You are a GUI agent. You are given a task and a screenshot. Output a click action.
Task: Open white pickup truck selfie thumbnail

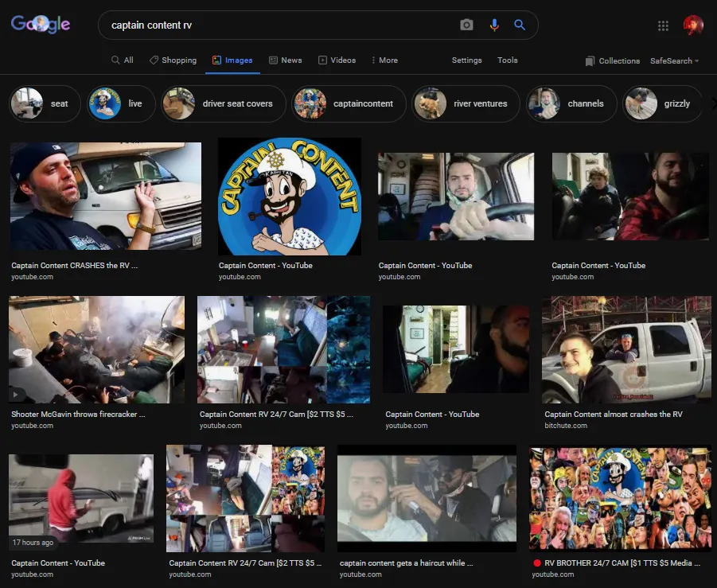[x=626, y=349]
